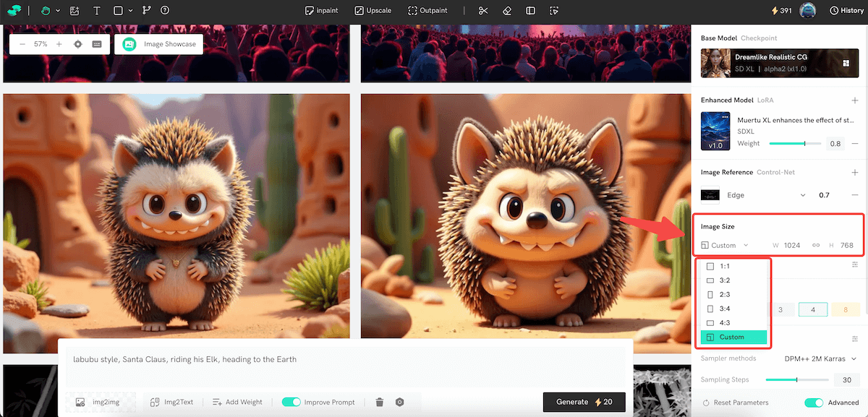Open the Custom image size dropdown
The image size is (868, 417).
726,246
